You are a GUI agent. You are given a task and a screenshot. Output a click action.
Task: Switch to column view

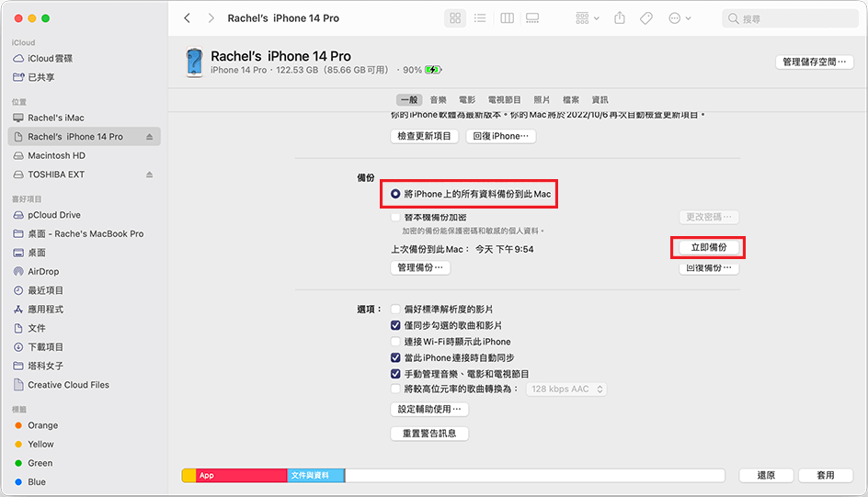coord(507,18)
